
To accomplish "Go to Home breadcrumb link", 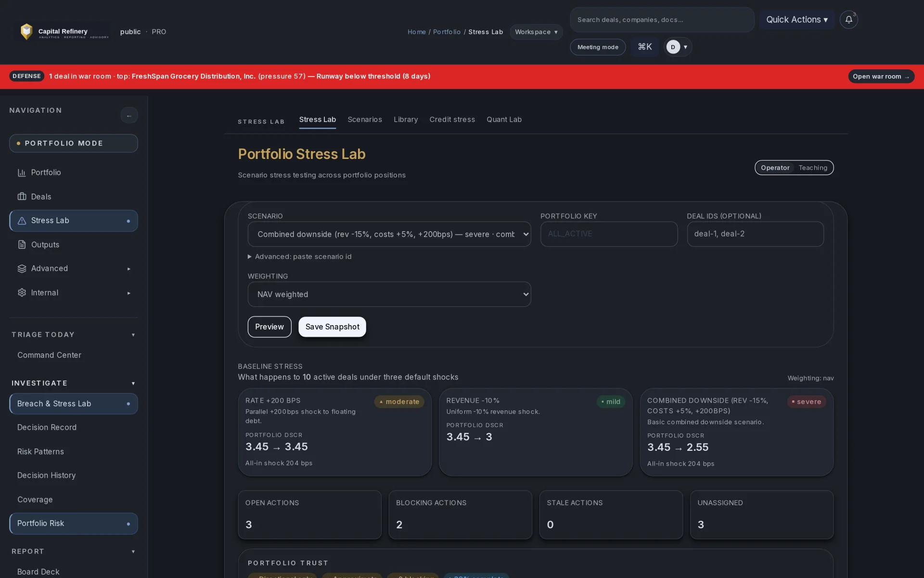I will coord(417,32).
